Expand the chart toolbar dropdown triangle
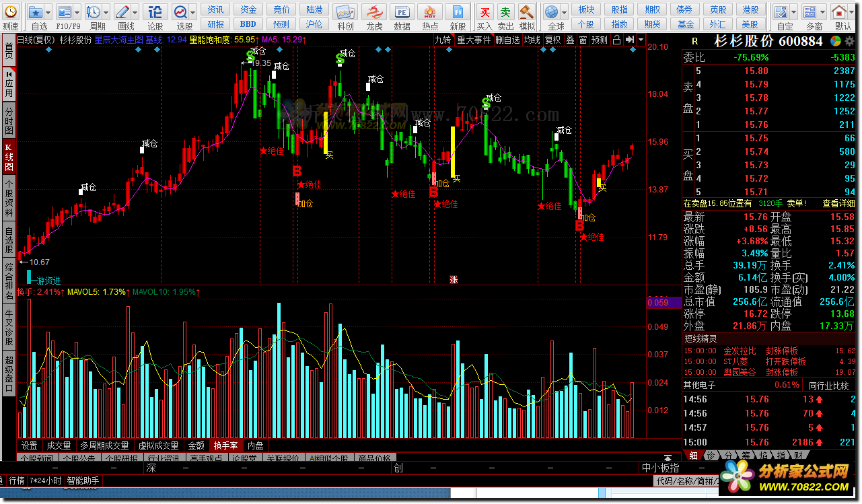Image resolution: width=862 pixels, height=504 pixels. coord(639,40)
